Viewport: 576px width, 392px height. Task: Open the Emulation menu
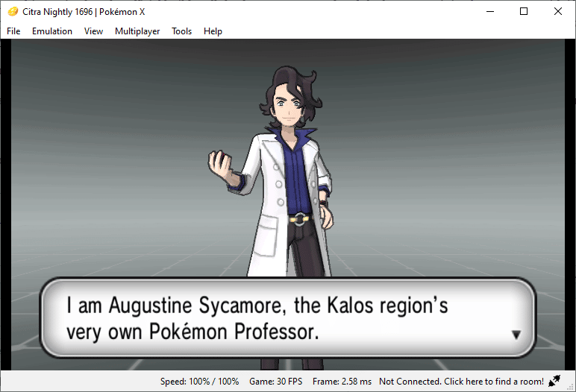click(x=52, y=31)
